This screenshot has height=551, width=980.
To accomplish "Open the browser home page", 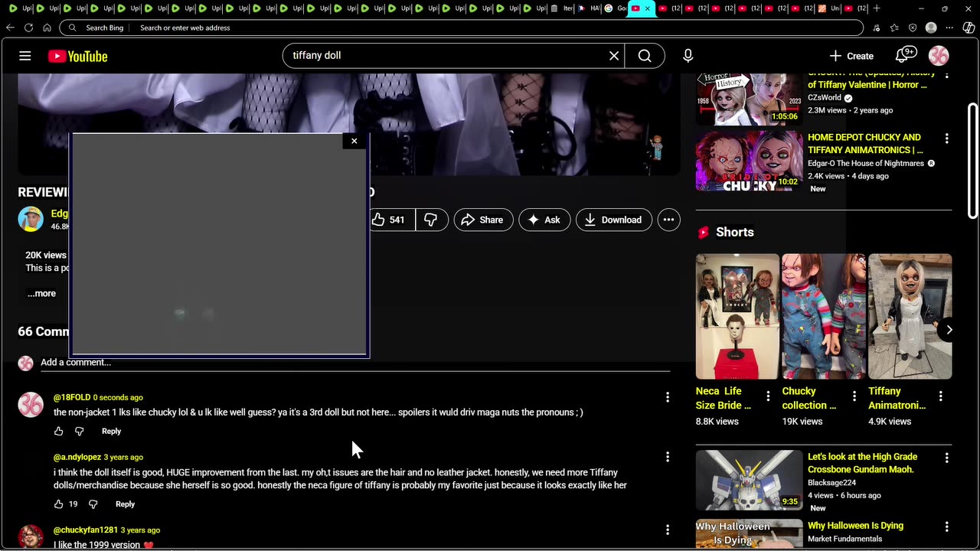I will click(x=47, y=28).
